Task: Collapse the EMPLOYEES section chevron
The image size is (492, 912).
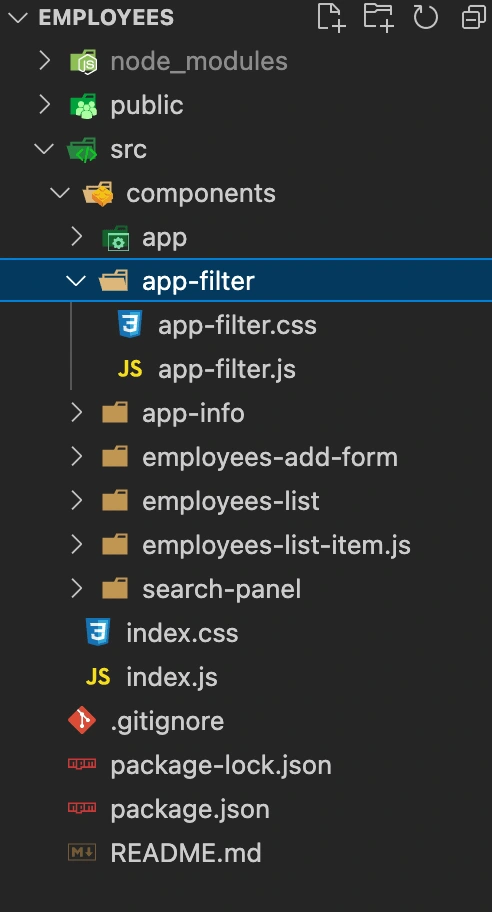Action: [x=19, y=17]
